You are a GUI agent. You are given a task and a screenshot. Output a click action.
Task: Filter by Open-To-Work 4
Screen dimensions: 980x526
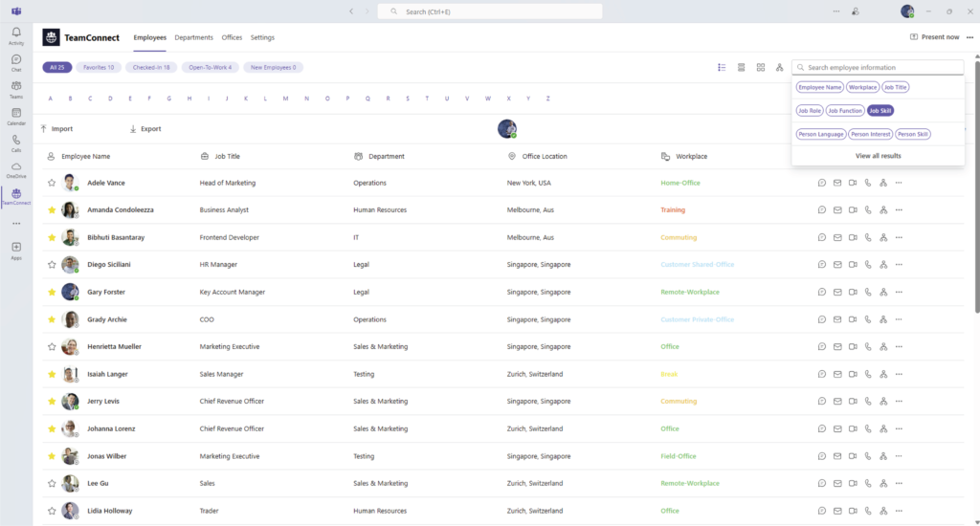tap(210, 68)
